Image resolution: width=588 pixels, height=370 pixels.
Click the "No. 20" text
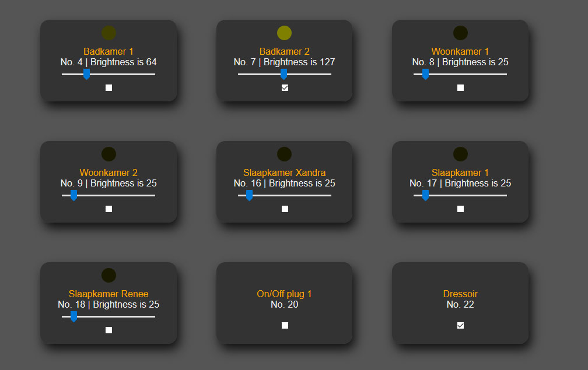point(284,305)
